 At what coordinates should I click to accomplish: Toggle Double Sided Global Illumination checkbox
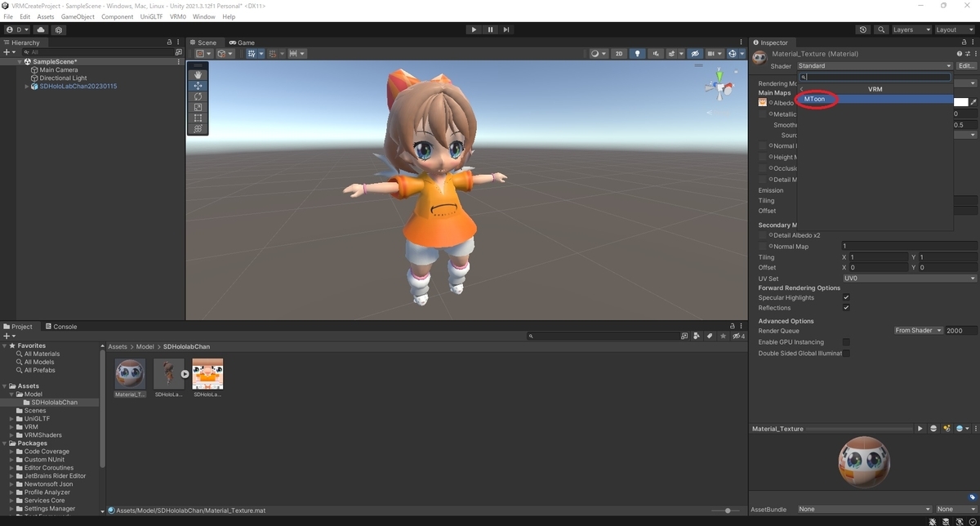(846, 354)
